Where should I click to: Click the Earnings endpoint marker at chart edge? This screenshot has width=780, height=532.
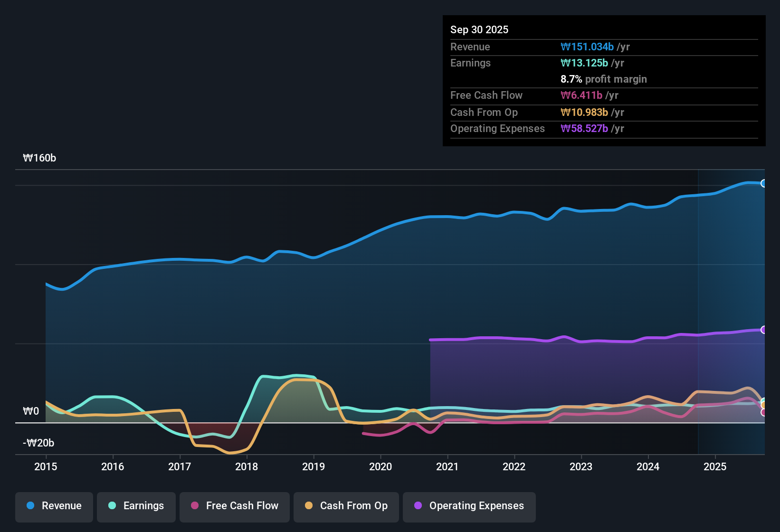click(764, 401)
